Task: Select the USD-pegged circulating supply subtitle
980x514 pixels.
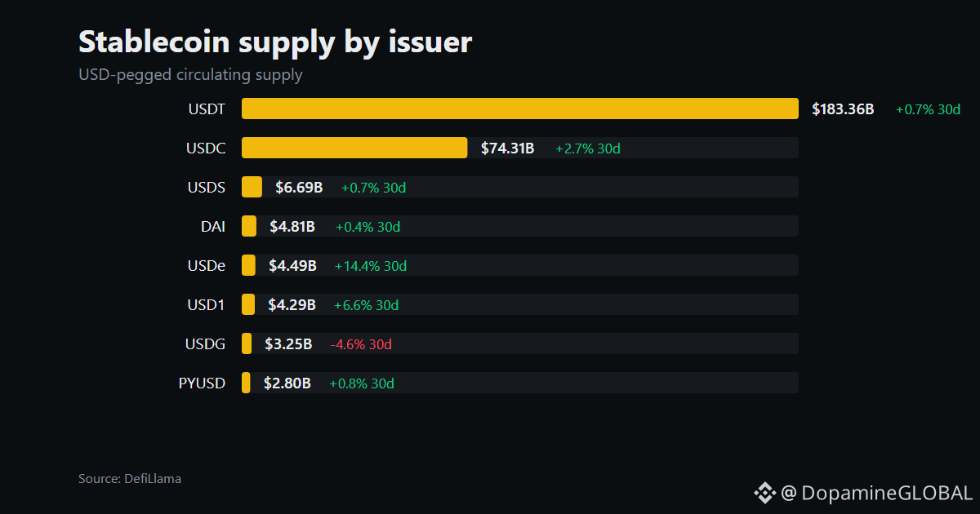Action: point(190,75)
